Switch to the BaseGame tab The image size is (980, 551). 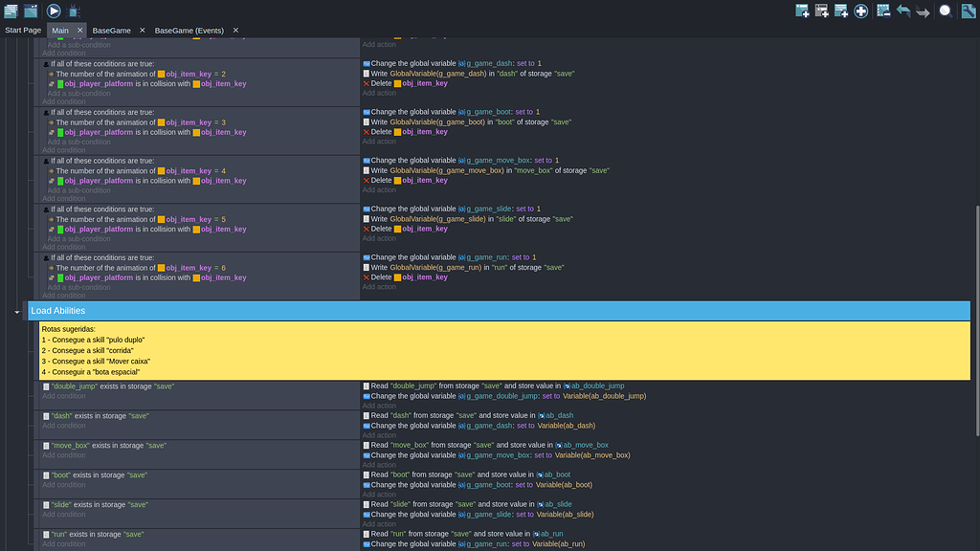(x=111, y=30)
